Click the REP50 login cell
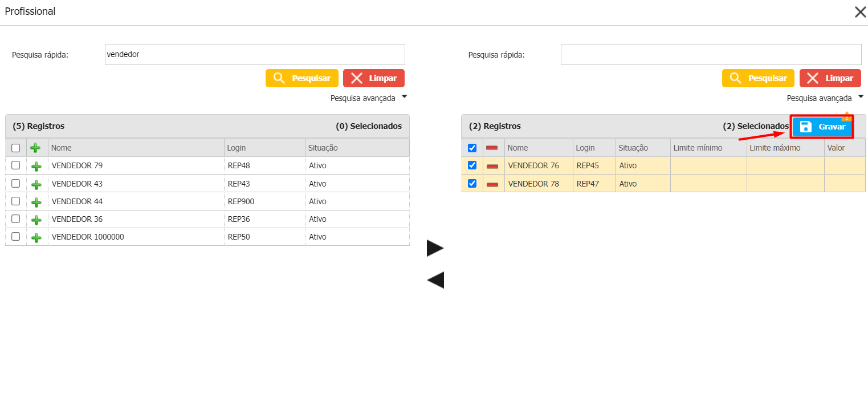Screen dimensions: 868x413 click(264, 237)
